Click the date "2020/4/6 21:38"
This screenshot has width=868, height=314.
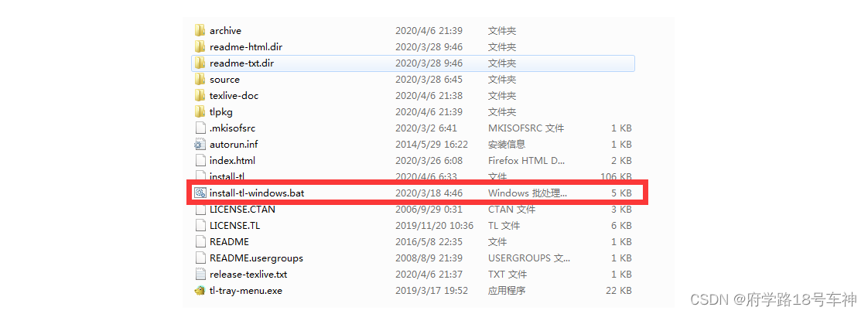tap(429, 95)
